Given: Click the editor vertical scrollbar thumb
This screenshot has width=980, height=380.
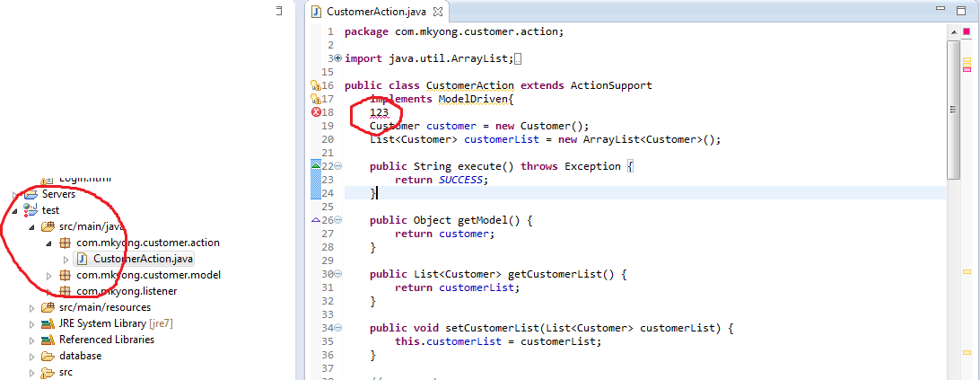Looking at the screenshot, I should (953, 110).
